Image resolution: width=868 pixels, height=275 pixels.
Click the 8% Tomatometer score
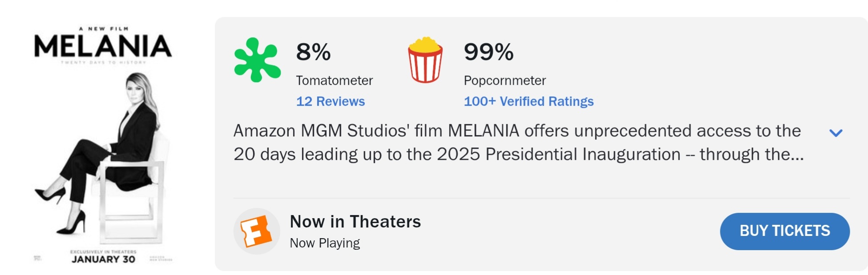(x=313, y=52)
